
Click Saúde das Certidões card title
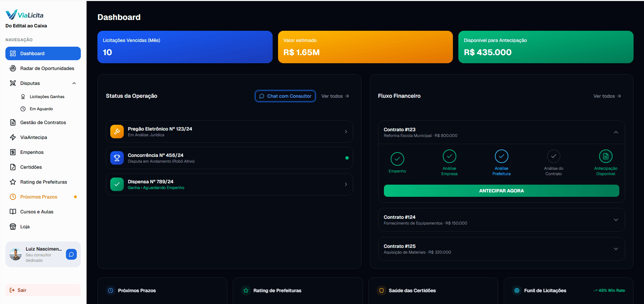[x=412, y=290]
